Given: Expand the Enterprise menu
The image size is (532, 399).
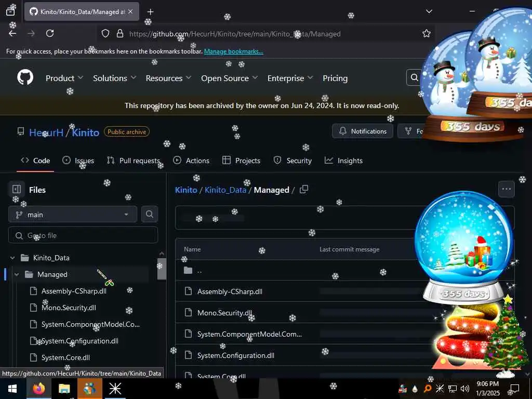Looking at the screenshot, I should coord(290,78).
